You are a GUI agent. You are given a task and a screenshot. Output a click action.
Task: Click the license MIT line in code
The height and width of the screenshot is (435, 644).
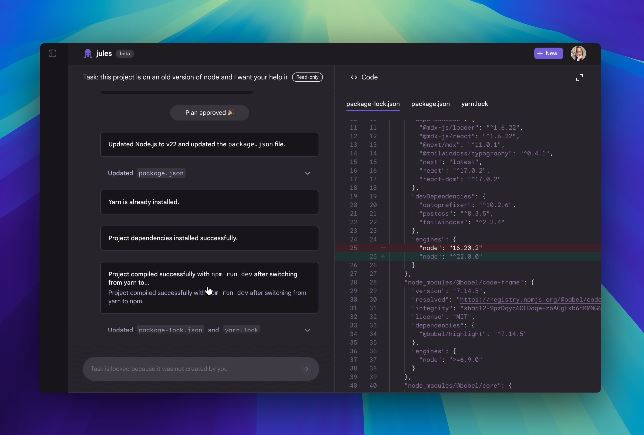444,317
